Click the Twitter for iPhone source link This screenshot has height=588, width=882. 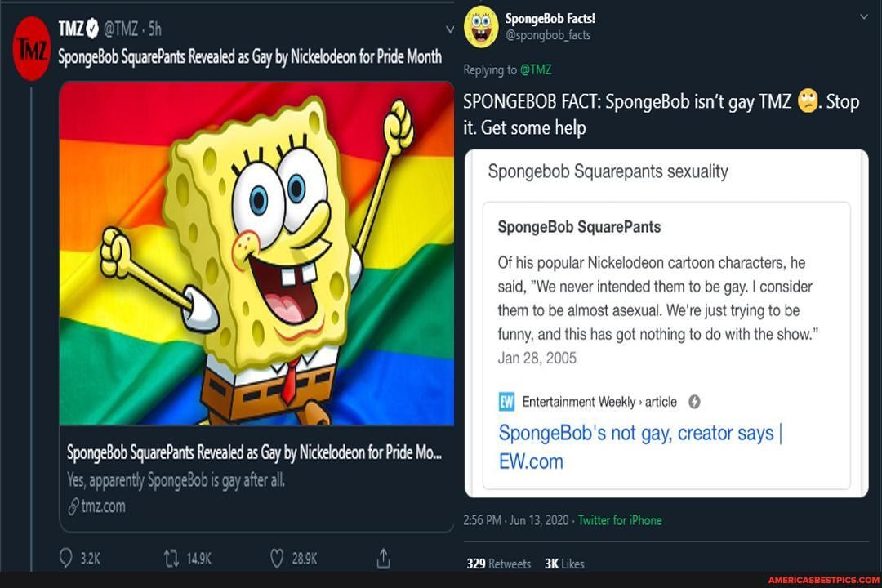pyautogui.click(x=620, y=520)
